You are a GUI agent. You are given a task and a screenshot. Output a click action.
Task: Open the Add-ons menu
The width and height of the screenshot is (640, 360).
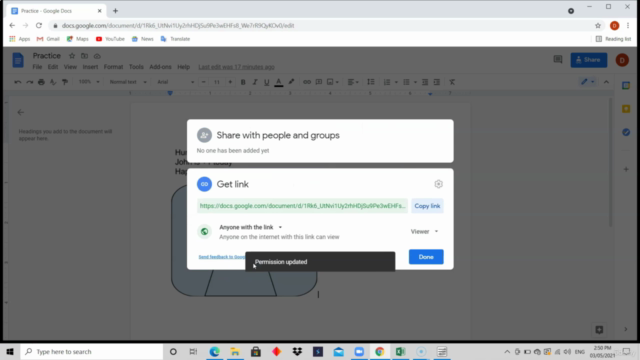point(160,67)
